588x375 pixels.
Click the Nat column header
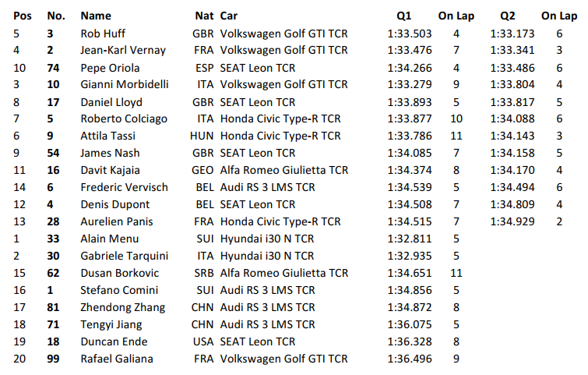click(x=204, y=16)
